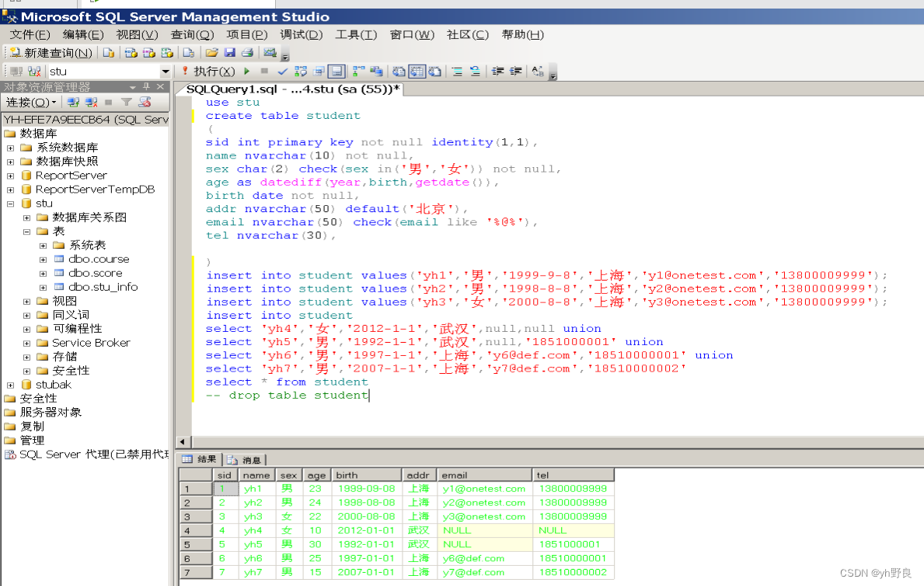The image size is (924, 586).
Task: Click cell 18510000002 in tel column
Action: pyautogui.click(x=574, y=572)
